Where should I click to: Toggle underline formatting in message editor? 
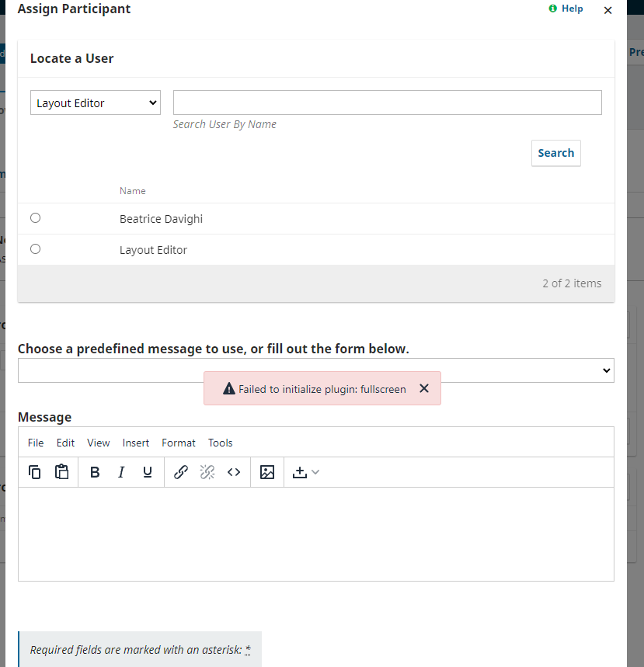tap(148, 472)
